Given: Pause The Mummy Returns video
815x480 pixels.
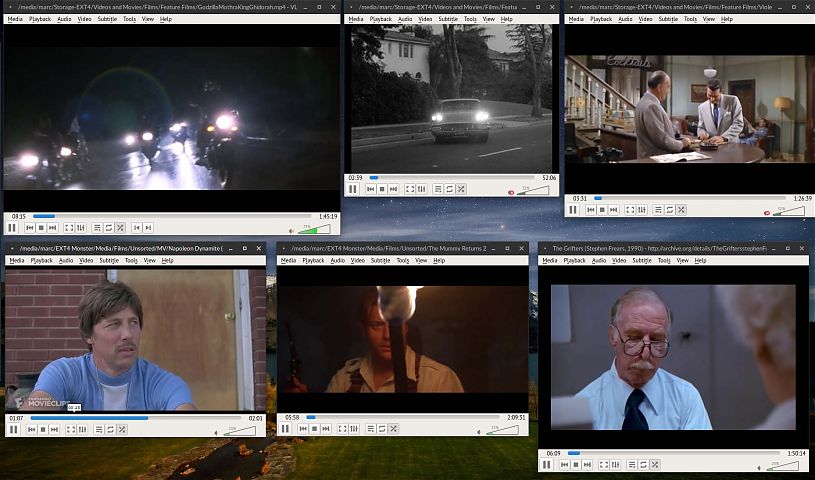Looking at the screenshot, I should pos(285,429).
